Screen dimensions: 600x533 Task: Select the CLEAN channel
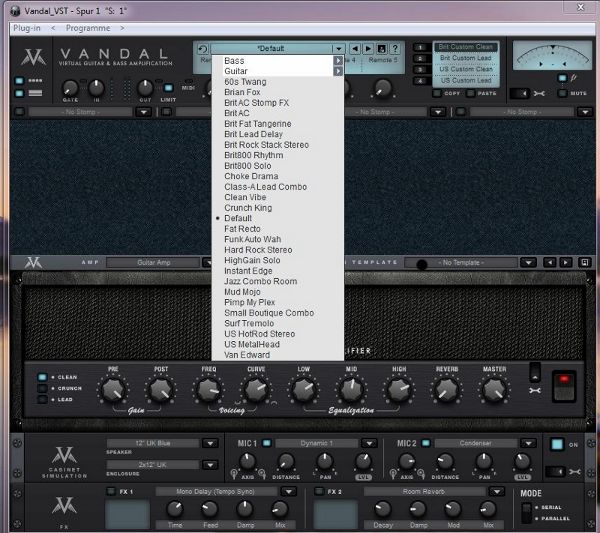click(42, 377)
